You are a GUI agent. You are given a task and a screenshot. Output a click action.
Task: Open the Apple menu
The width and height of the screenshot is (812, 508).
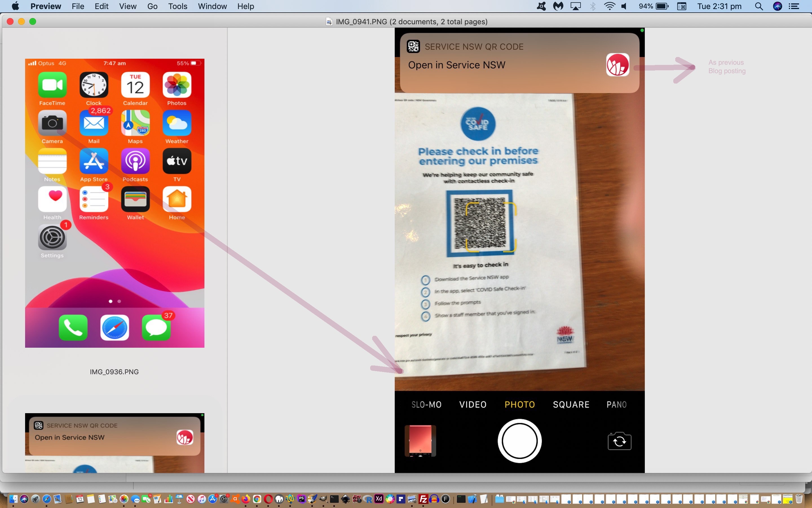pos(15,6)
